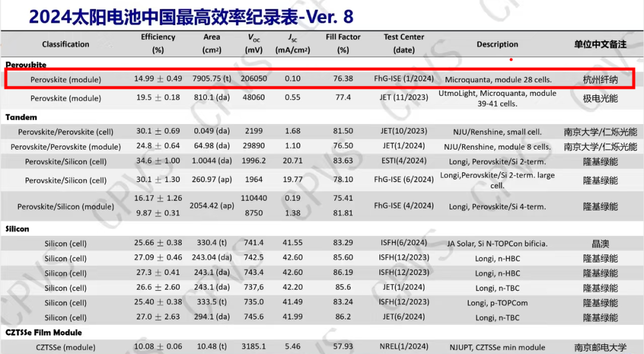Screen dimensions: 644x354
Task: Select test center "JET(6/2024)"
Action: click(x=404, y=316)
